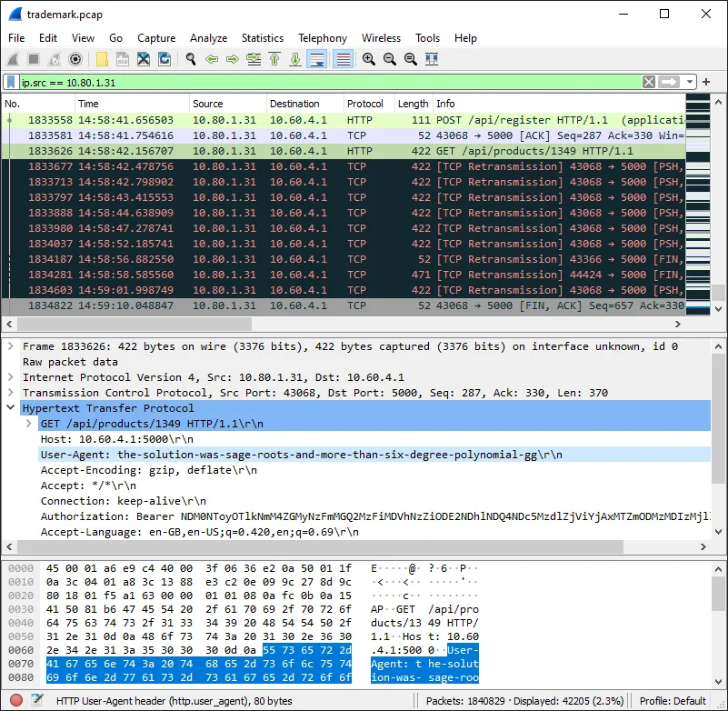Click the display filter input field
The height and width of the screenshot is (711, 728).
(330, 82)
